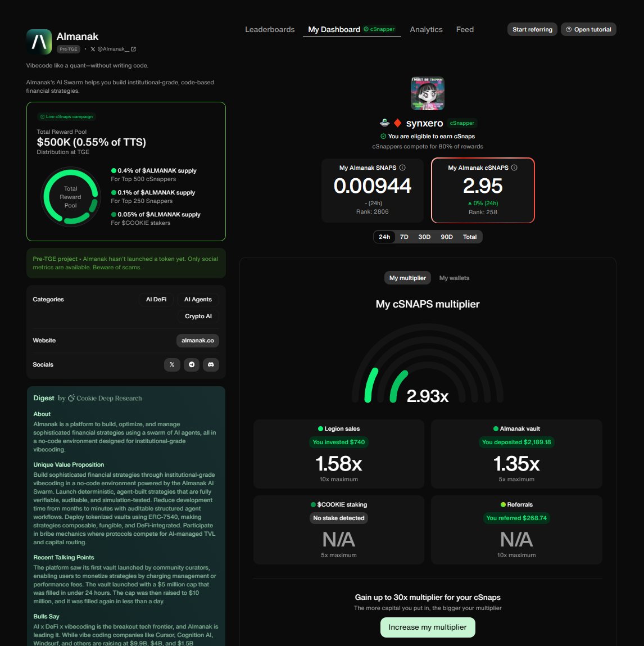Click the "0.1% of $ALMANAK supply" legend entry
The height and width of the screenshot is (646, 644).
pyautogui.click(x=153, y=192)
